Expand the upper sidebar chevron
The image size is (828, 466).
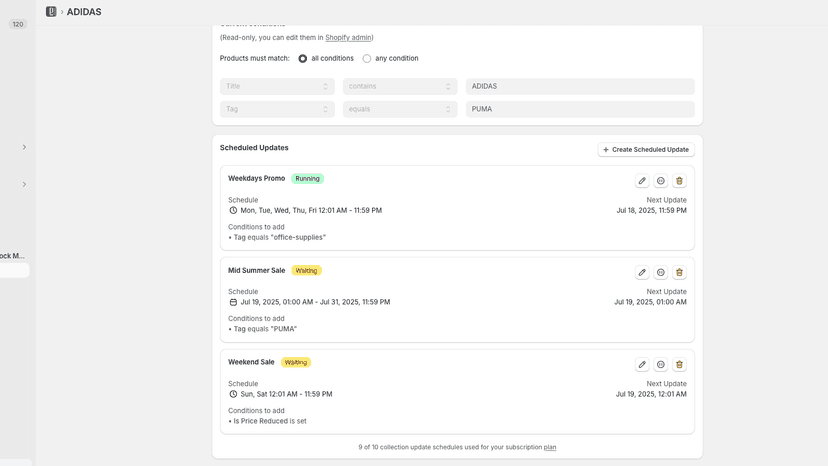click(x=24, y=147)
